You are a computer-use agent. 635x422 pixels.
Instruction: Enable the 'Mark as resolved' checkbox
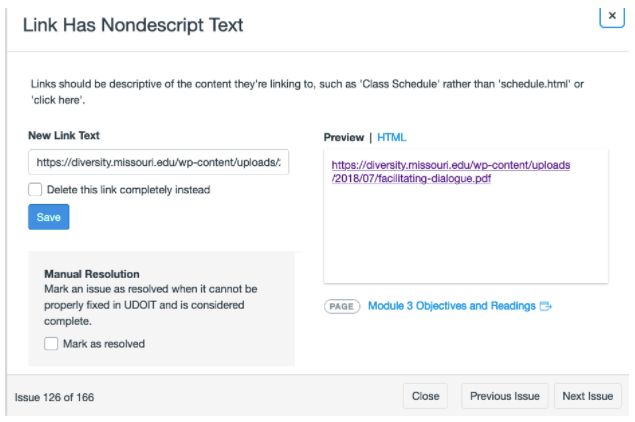[52, 344]
